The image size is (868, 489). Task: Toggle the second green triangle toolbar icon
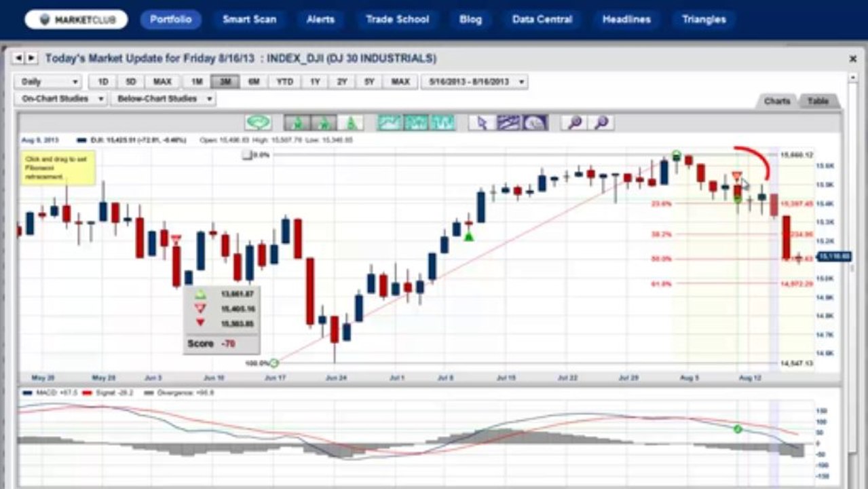[324, 123]
